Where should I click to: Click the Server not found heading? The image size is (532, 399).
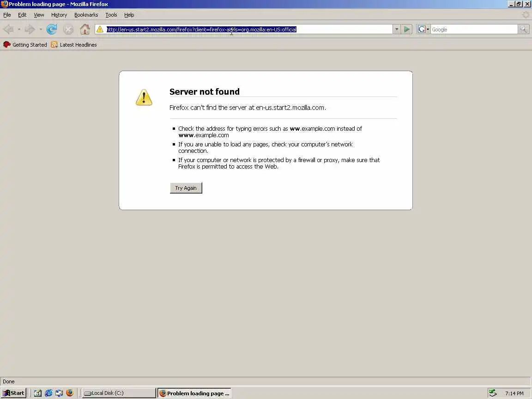204,91
